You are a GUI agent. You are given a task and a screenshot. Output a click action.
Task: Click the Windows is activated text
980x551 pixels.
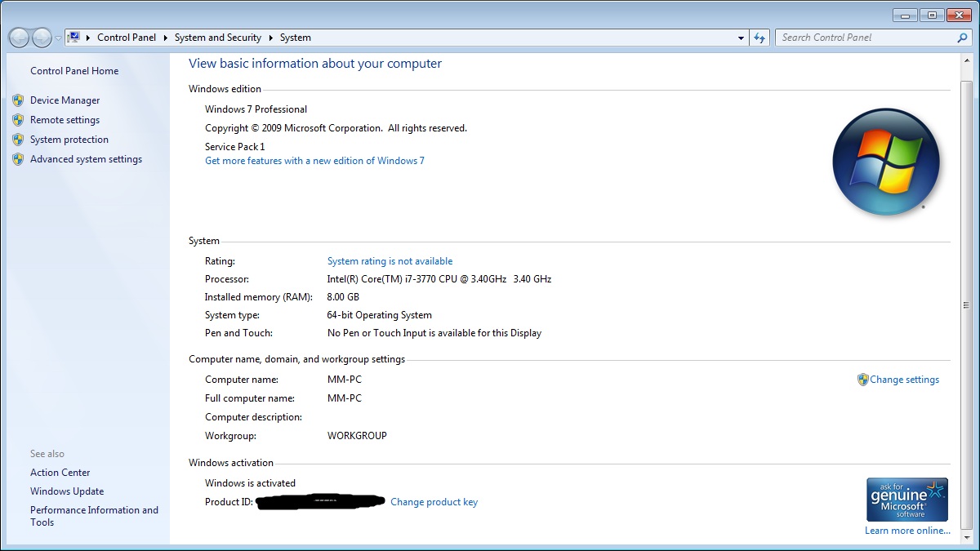tap(250, 483)
